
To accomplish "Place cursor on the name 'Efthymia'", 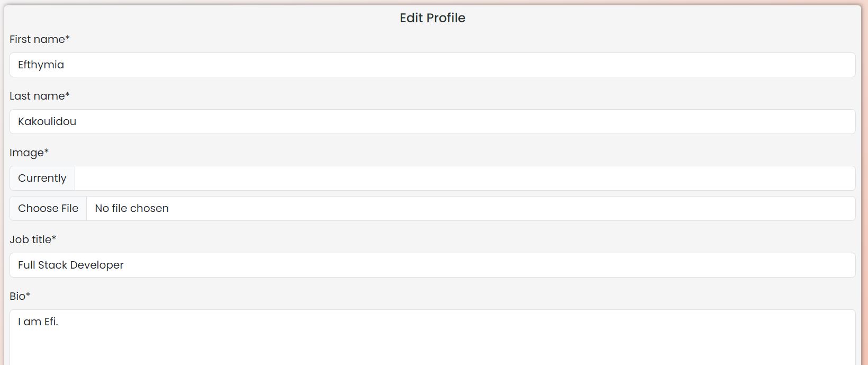I will [x=41, y=65].
